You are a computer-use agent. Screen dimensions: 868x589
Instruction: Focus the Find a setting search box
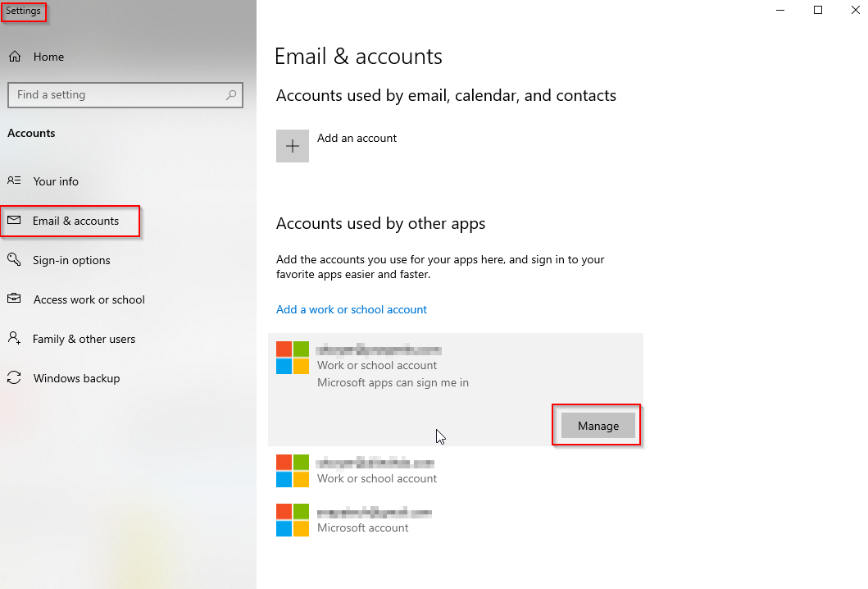coord(125,95)
